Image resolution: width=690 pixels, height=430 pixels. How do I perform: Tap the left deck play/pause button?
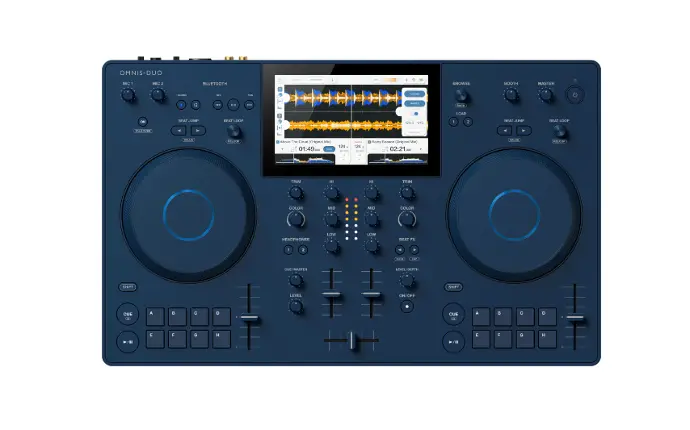pyautogui.click(x=128, y=342)
